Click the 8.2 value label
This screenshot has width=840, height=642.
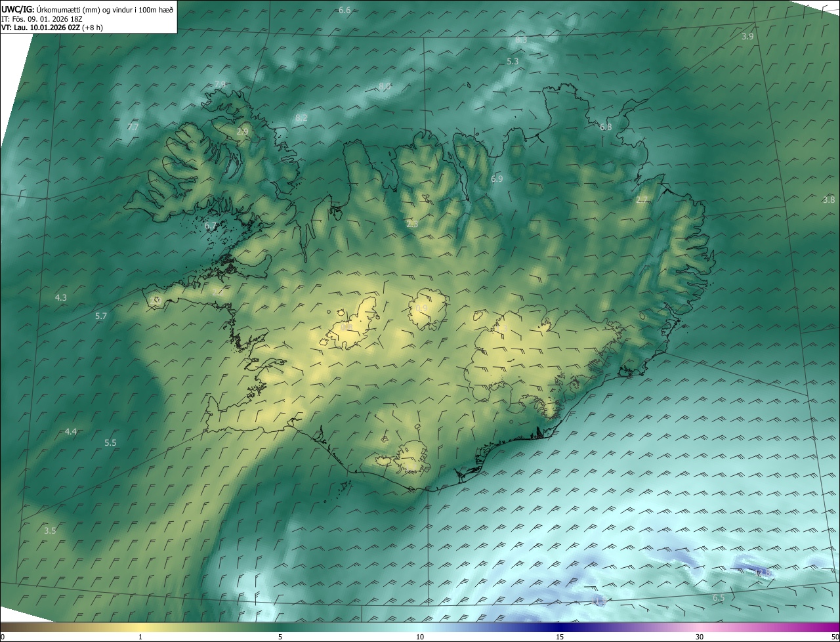tap(301, 118)
